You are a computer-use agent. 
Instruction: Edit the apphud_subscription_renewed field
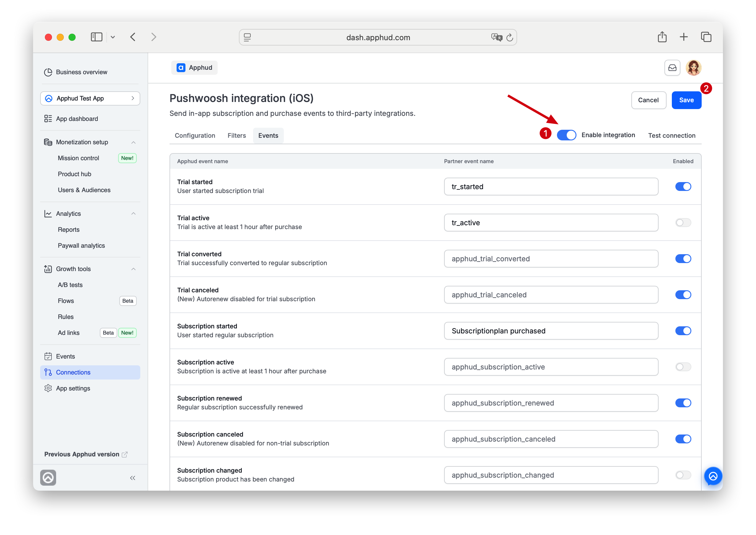[x=551, y=403]
